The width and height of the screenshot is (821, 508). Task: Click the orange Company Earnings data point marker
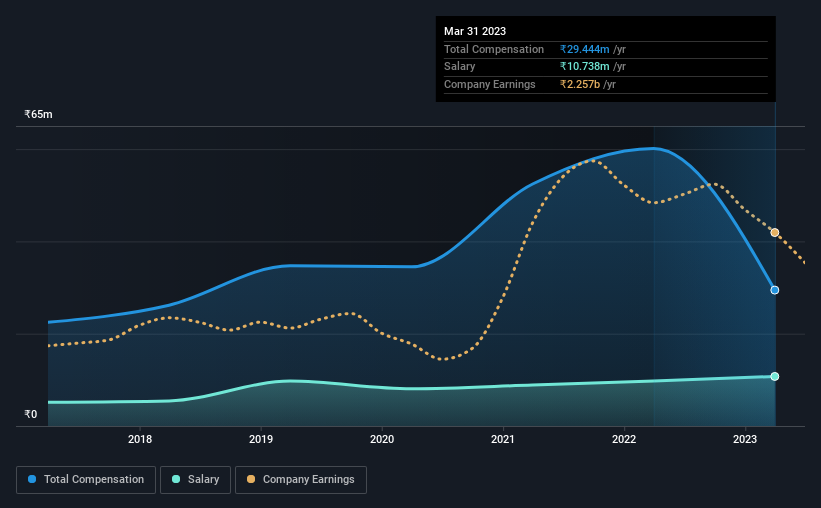(774, 233)
